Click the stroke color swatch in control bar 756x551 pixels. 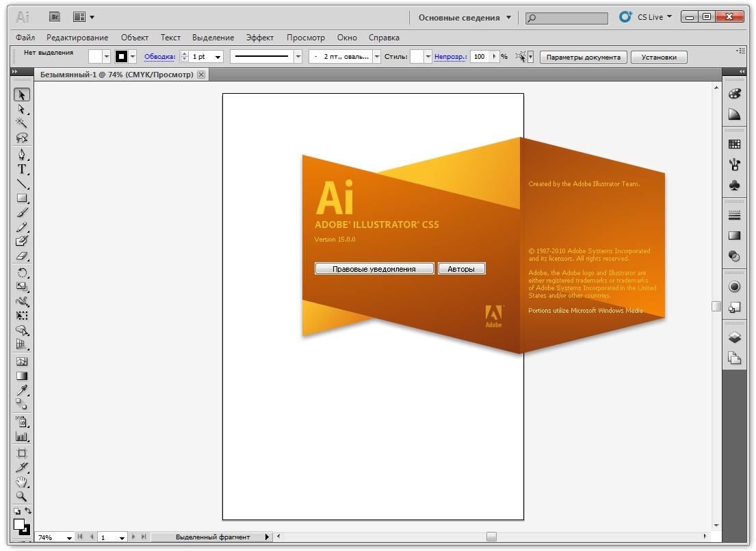(122, 57)
